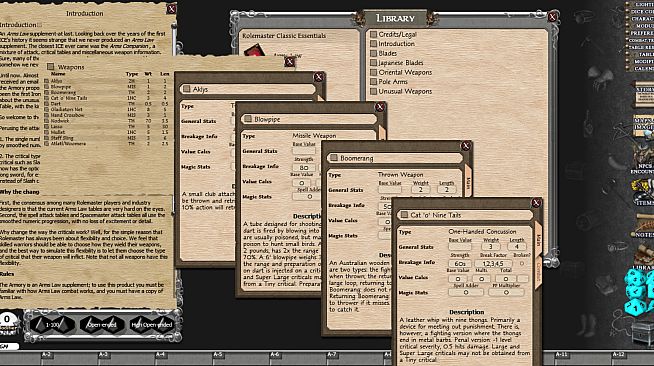This screenshot has width=654, height=366.
Task: Open the Oriental Weapons link icon in Library
Action: (x=374, y=72)
